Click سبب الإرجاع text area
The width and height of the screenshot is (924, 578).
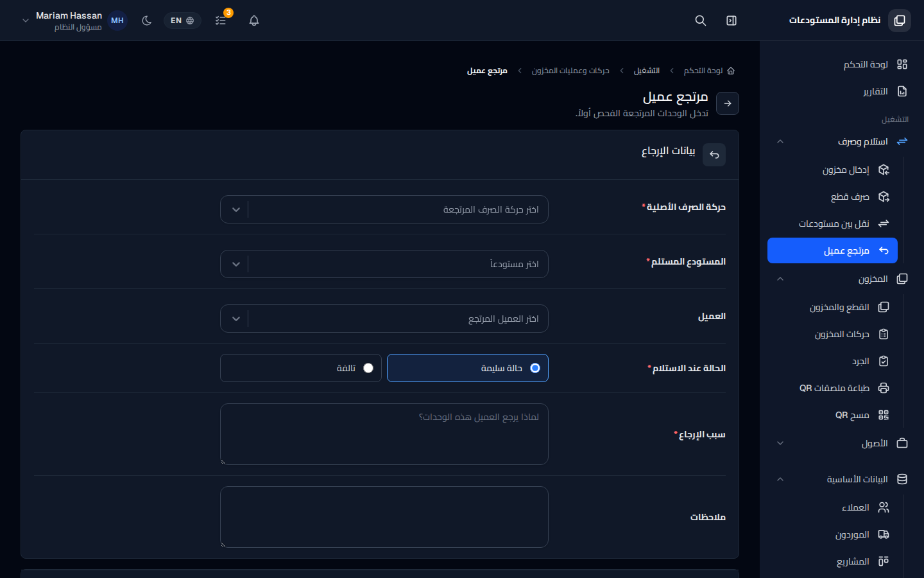click(x=384, y=434)
